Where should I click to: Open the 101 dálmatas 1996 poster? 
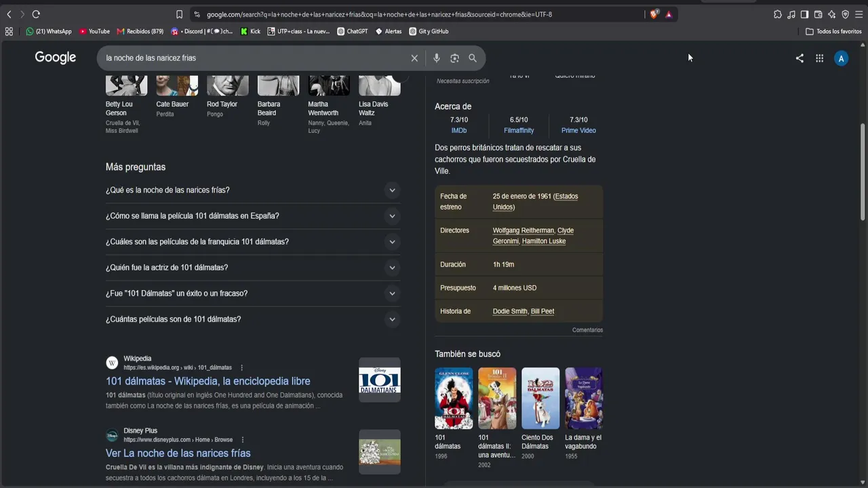click(x=454, y=399)
